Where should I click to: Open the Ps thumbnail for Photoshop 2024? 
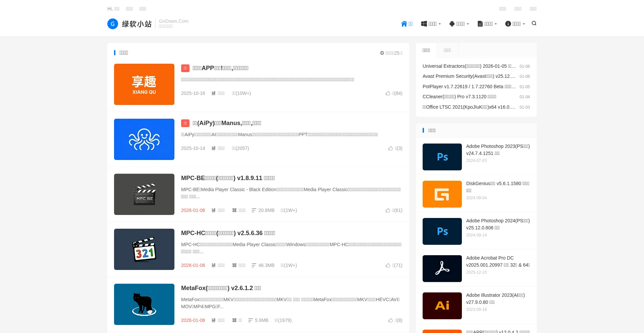442,231
